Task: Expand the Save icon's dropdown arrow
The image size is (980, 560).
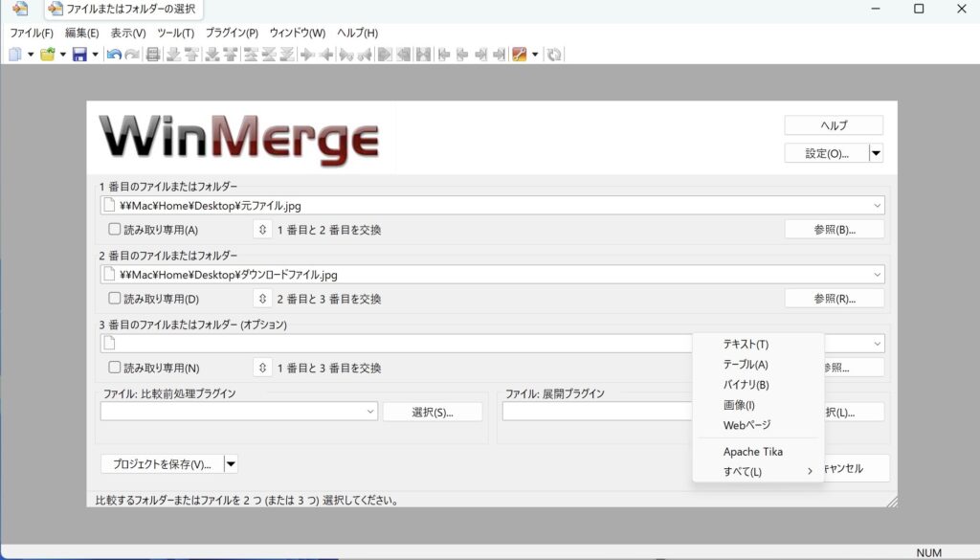Action: pos(95,55)
